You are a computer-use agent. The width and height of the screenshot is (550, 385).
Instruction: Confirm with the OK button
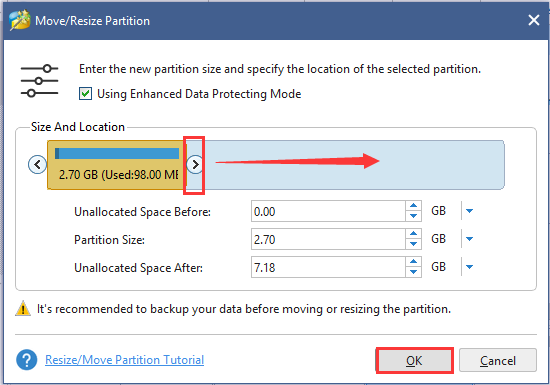(x=414, y=360)
